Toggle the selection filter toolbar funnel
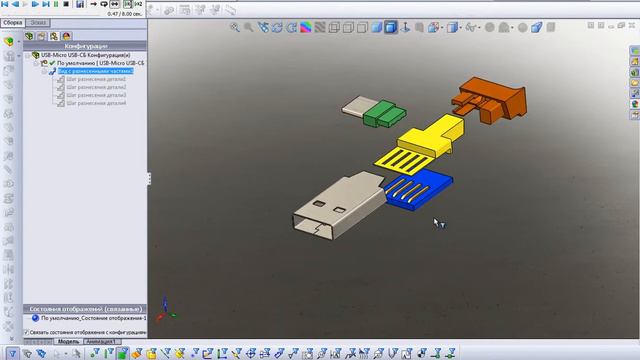Viewport: 640px width, 360px height. (x=12, y=353)
